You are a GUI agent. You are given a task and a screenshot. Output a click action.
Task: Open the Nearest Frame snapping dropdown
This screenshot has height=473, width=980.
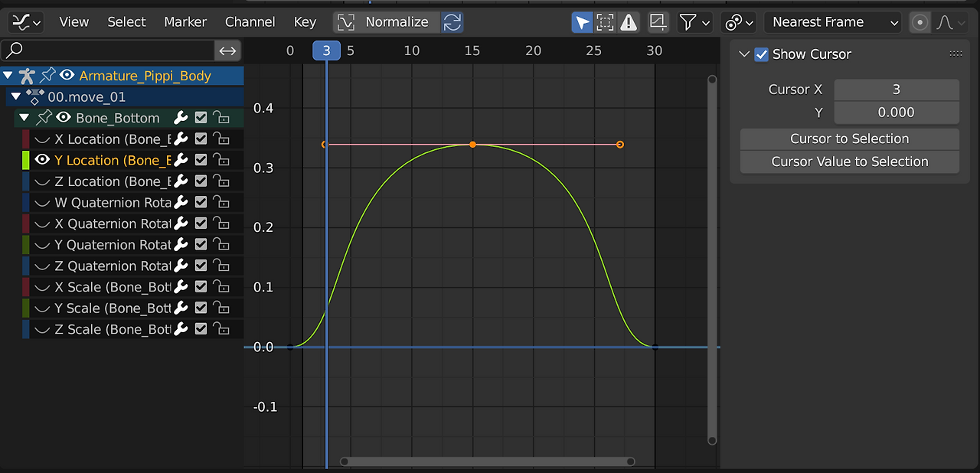[x=834, y=22]
